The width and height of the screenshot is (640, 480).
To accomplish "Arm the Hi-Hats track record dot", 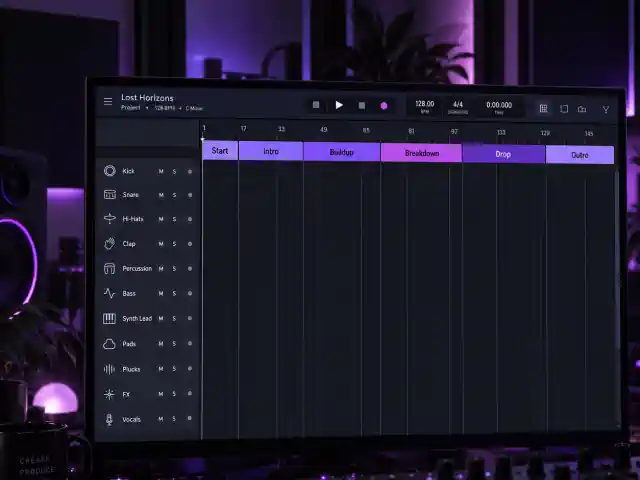I will 190,219.
